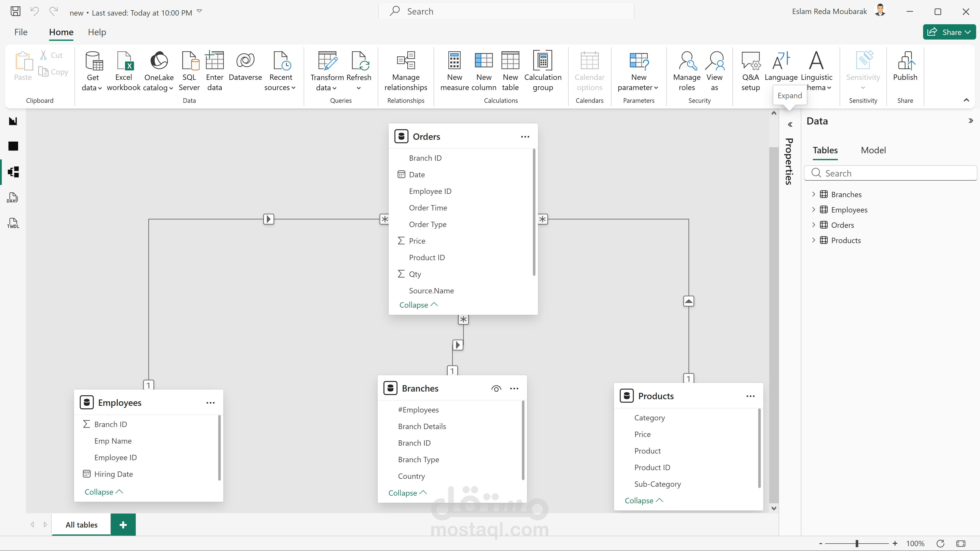980x551 pixels.
Task: Add new layout tab with plus button
Action: click(x=123, y=525)
